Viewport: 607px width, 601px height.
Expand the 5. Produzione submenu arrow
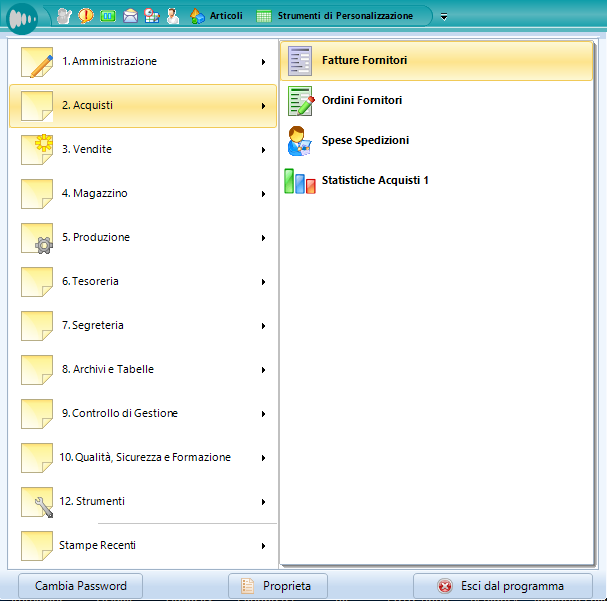[x=263, y=238]
